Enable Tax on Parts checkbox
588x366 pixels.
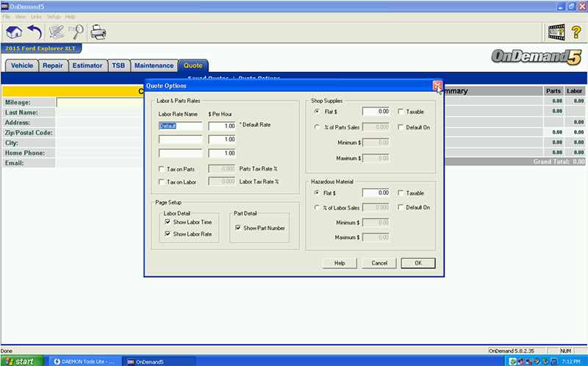162,169
